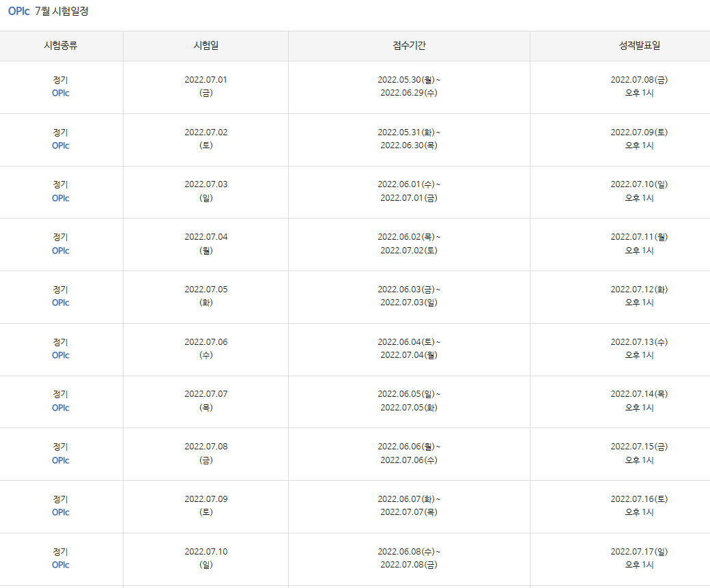Click the 접수기간 column header

point(409,45)
